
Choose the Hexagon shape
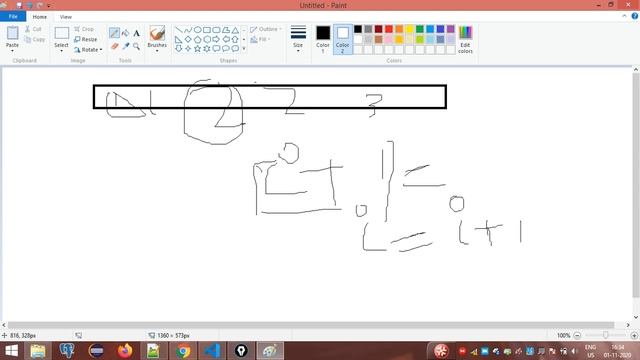[x=207, y=40]
